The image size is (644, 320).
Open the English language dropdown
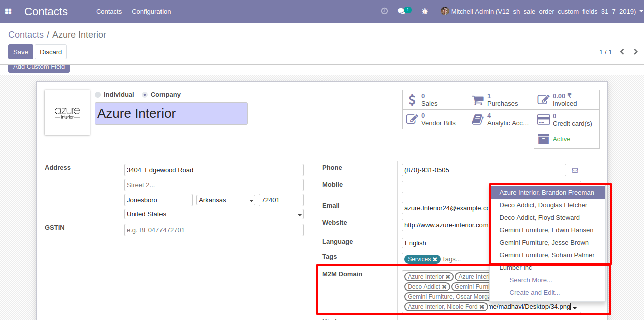445,243
